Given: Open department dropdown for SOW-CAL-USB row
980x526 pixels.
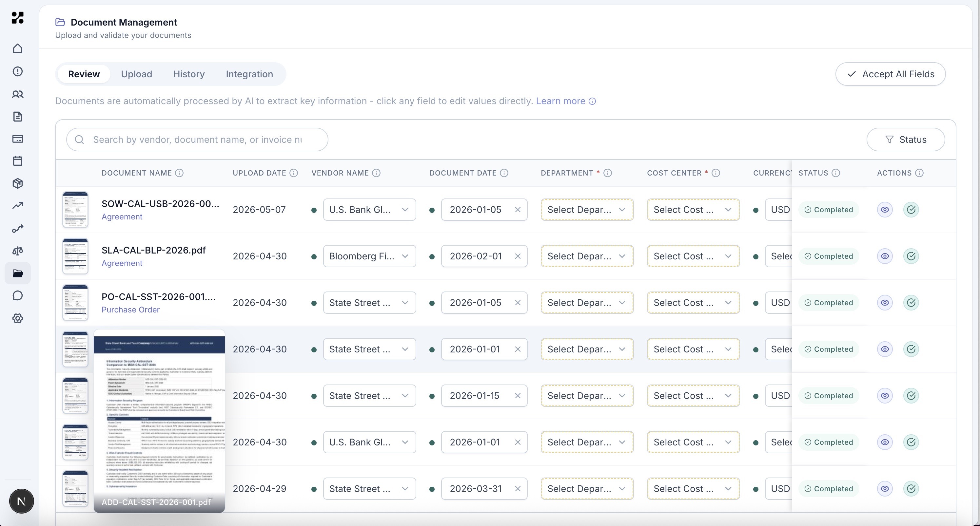Looking at the screenshot, I should [x=587, y=209].
